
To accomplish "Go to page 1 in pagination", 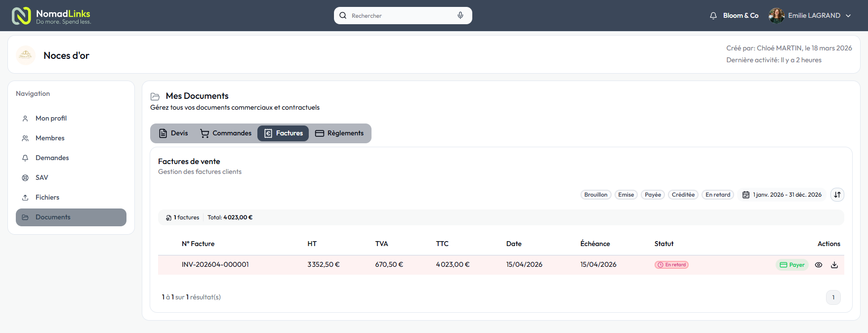I will (833, 297).
